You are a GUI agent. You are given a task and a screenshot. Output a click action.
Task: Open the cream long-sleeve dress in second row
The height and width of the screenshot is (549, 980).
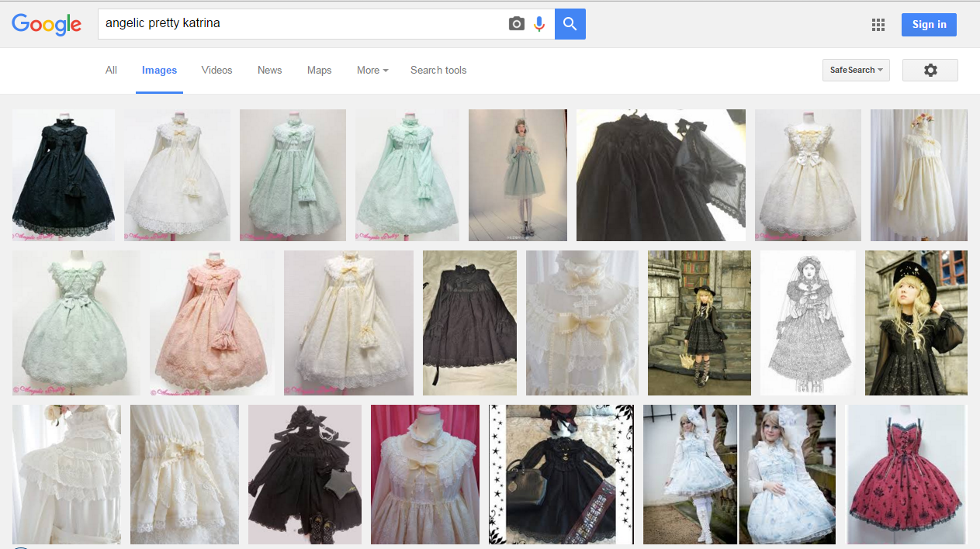pyautogui.click(x=348, y=323)
